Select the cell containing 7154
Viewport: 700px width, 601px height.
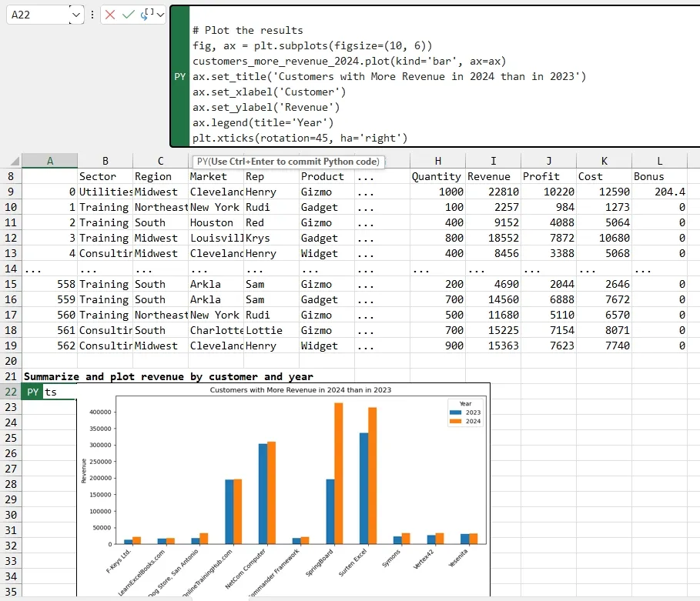[x=548, y=330]
